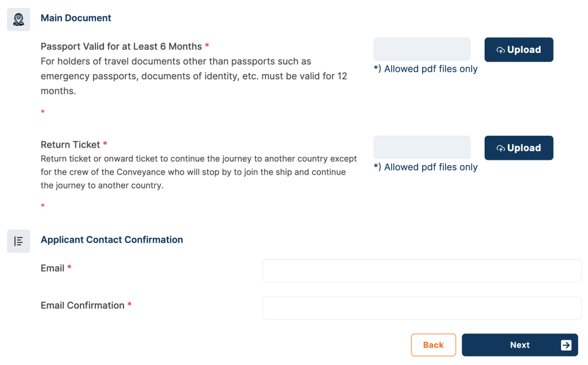This screenshot has height=365, width=588.
Task: Proceed by clicking the Next label
Action: point(520,345)
